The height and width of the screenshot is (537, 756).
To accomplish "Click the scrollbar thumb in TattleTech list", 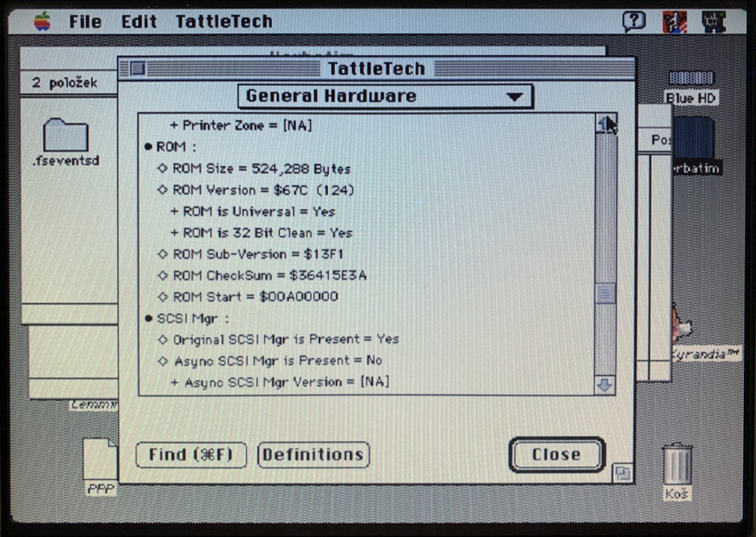I will point(605,294).
